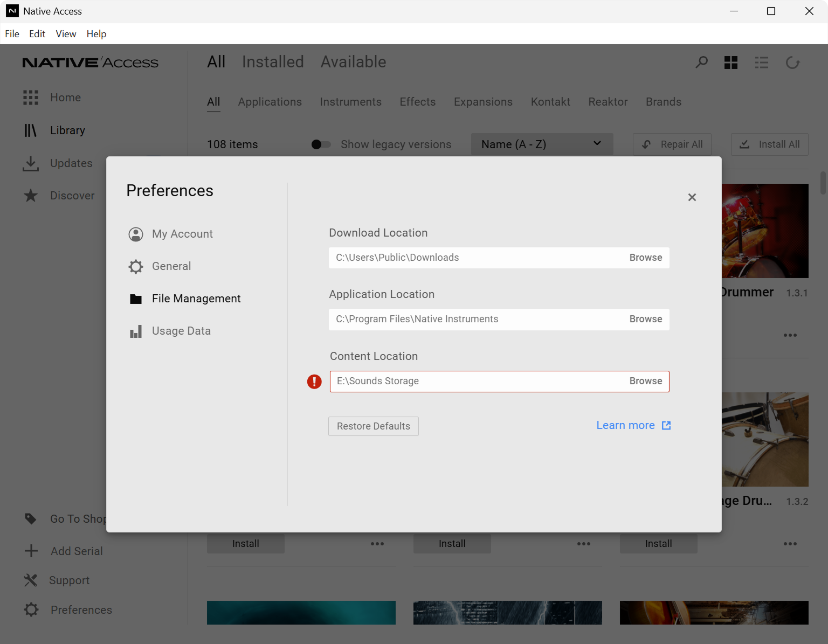The width and height of the screenshot is (828, 644).
Task: Click the vertical scrollbar on the right
Action: coord(823,183)
